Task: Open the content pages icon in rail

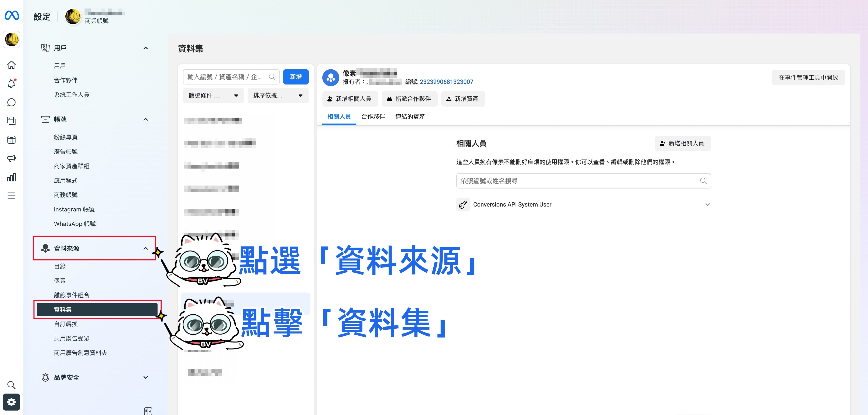Action: click(x=11, y=121)
